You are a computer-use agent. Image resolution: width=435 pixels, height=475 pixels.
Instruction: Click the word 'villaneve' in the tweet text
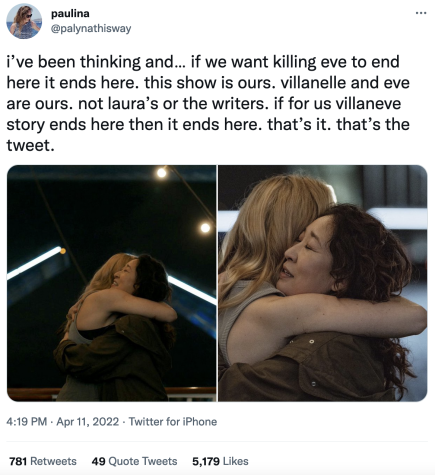[368, 104]
